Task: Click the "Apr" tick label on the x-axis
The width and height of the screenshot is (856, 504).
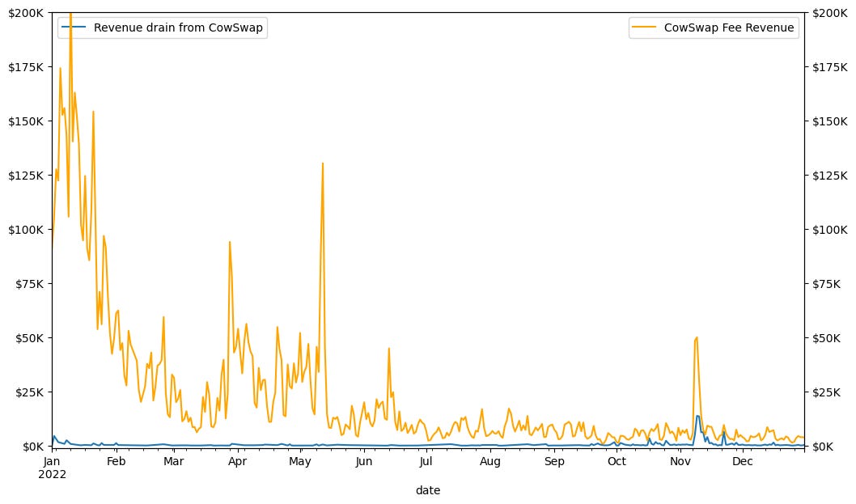Action: (237, 462)
